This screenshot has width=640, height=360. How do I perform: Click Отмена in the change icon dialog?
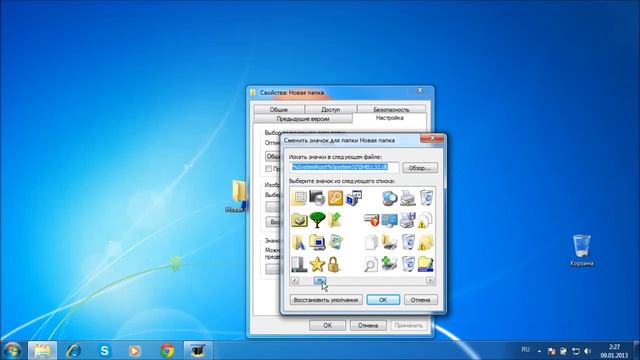[x=420, y=300]
